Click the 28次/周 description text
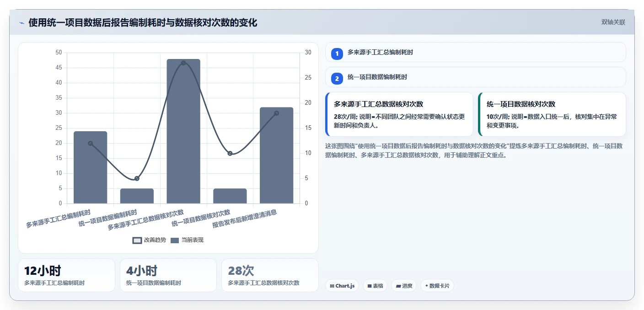Viewport: 644px width, 310px height. pyautogui.click(x=399, y=121)
